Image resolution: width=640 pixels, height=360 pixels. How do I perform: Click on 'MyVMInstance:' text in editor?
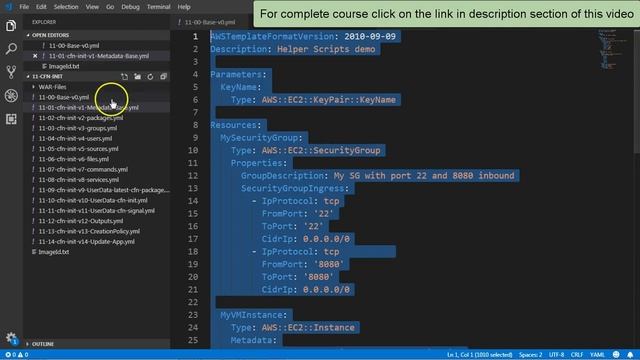[x=254, y=315]
